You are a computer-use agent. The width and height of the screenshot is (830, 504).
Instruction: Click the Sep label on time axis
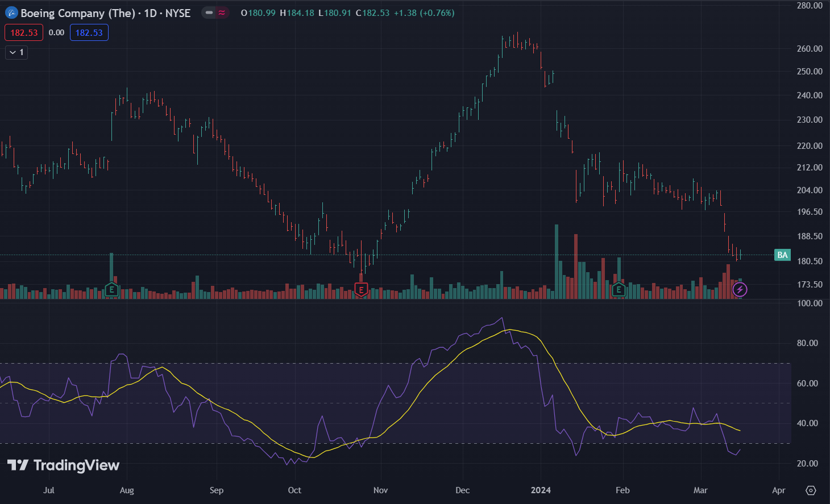click(x=217, y=490)
